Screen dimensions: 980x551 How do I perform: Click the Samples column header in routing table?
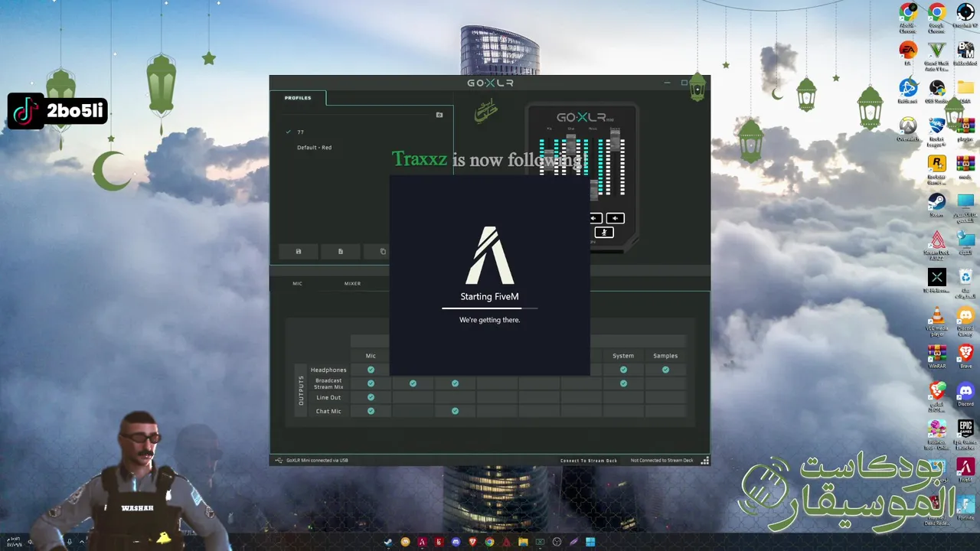(x=665, y=356)
